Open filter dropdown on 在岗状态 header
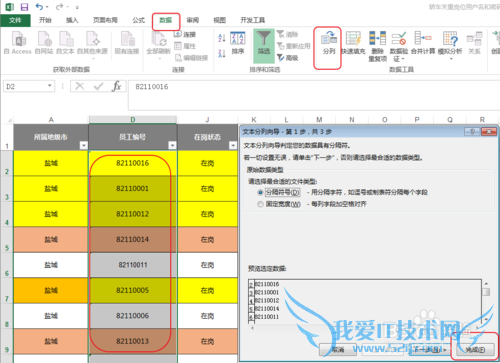Viewport: 500px width, 363px height. [233, 145]
